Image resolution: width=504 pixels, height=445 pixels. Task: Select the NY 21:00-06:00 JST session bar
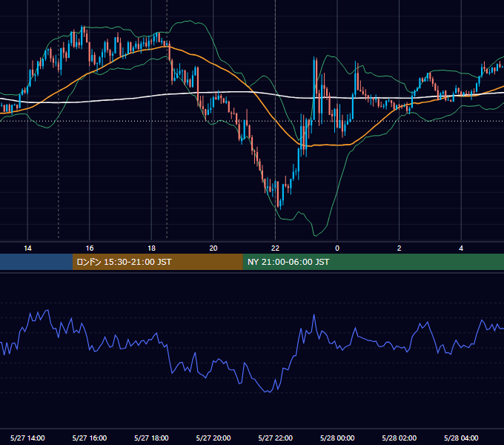[x=373, y=262]
